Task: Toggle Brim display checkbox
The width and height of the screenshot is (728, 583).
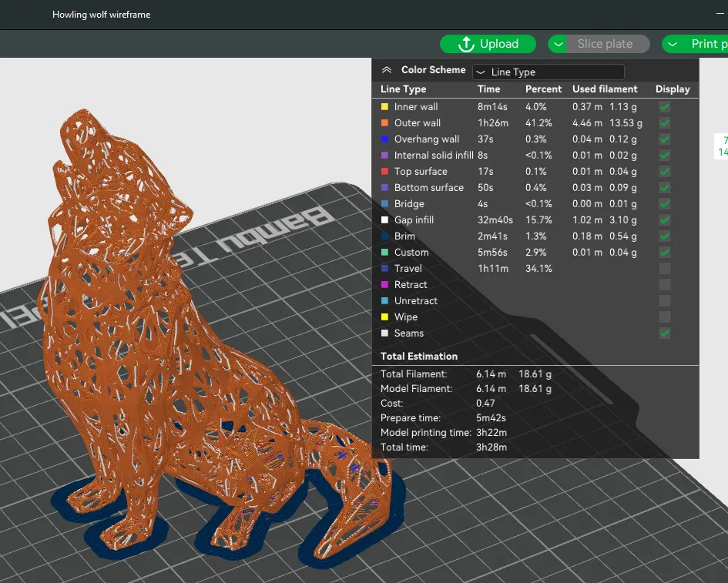Action: pyautogui.click(x=665, y=236)
